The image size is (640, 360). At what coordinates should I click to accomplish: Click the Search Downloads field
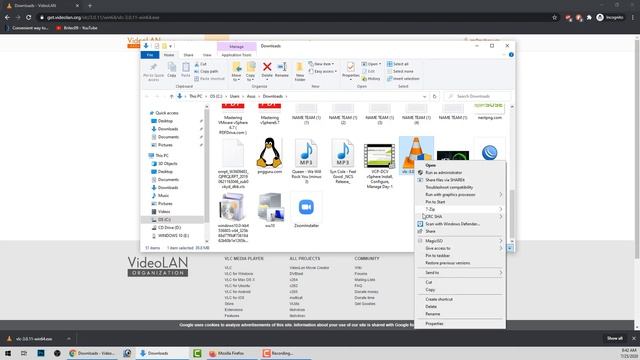tap(477, 96)
